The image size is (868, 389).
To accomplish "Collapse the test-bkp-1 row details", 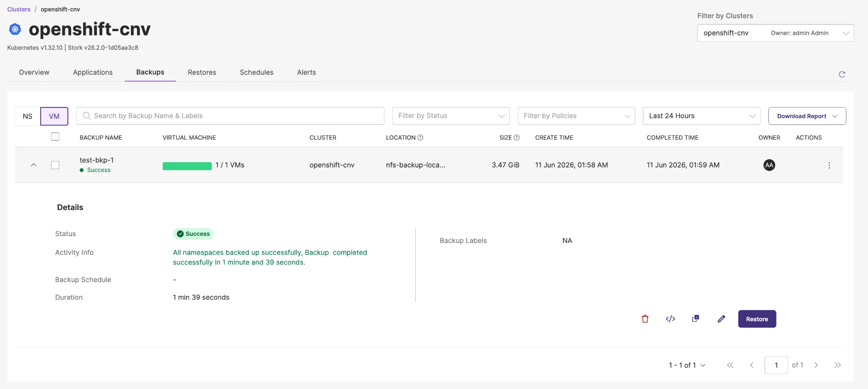I will coord(33,165).
